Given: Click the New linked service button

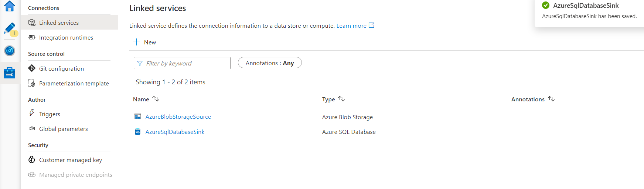Looking at the screenshot, I should (x=145, y=42).
